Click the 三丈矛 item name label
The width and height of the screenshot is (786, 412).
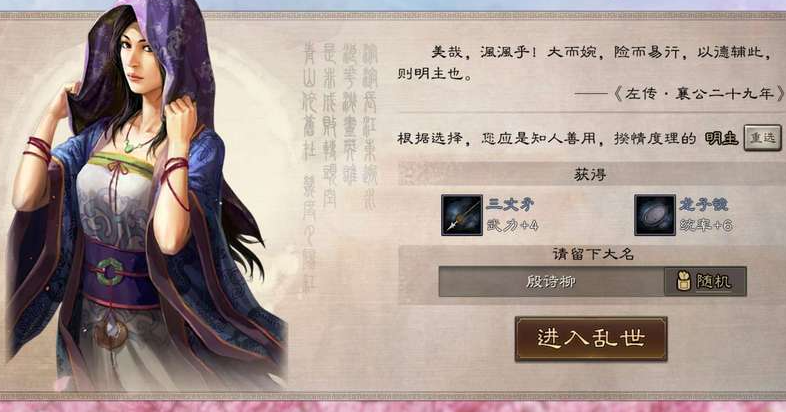(x=510, y=204)
